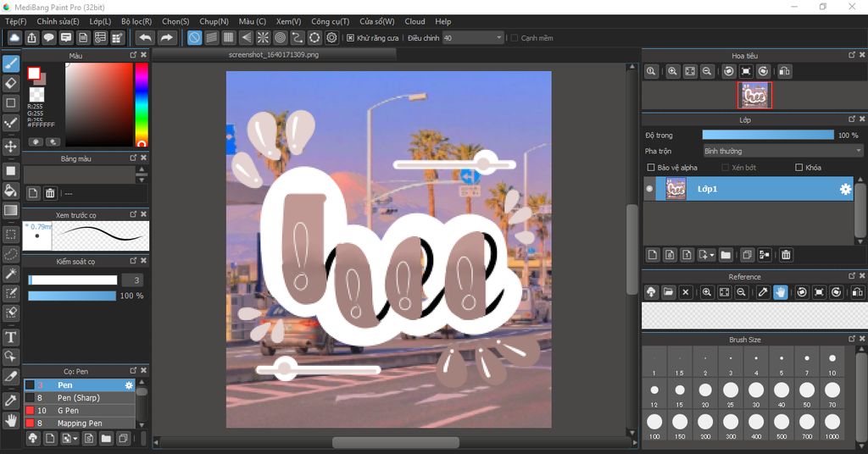868x454 pixels.
Task: Choose brush size 12 preset
Action: click(x=654, y=394)
